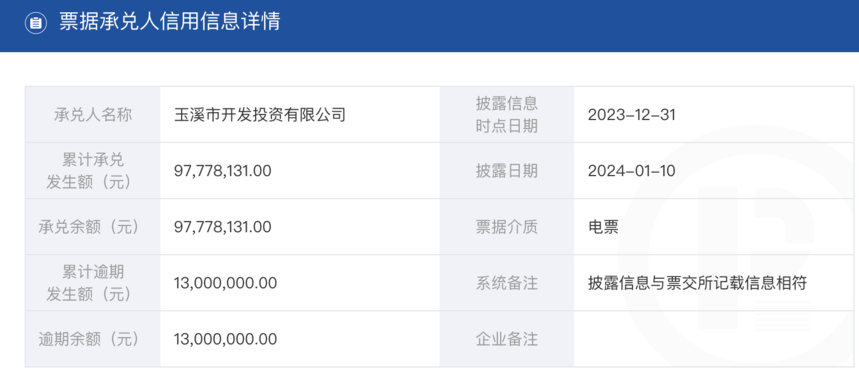Click the 票据承兑人信用信息详情 header title
The height and width of the screenshot is (368, 859).
click(169, 22)
